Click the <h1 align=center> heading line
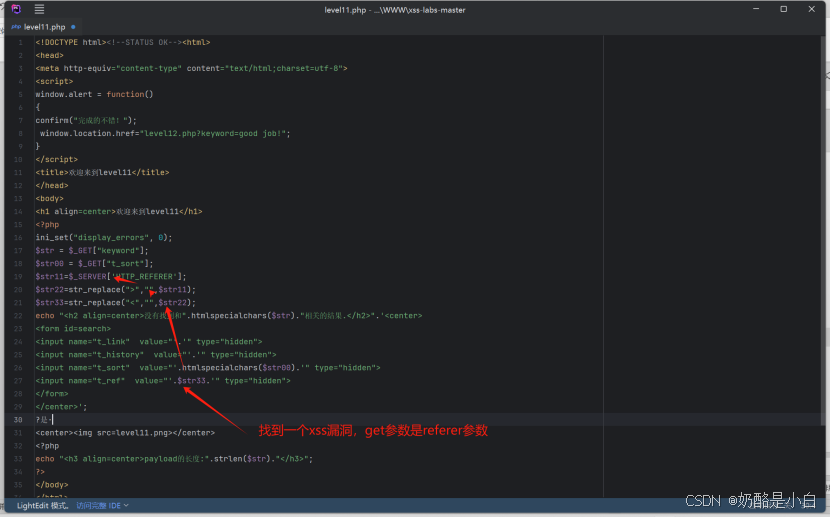The image size is (830, 517). (x=119, y=212)
